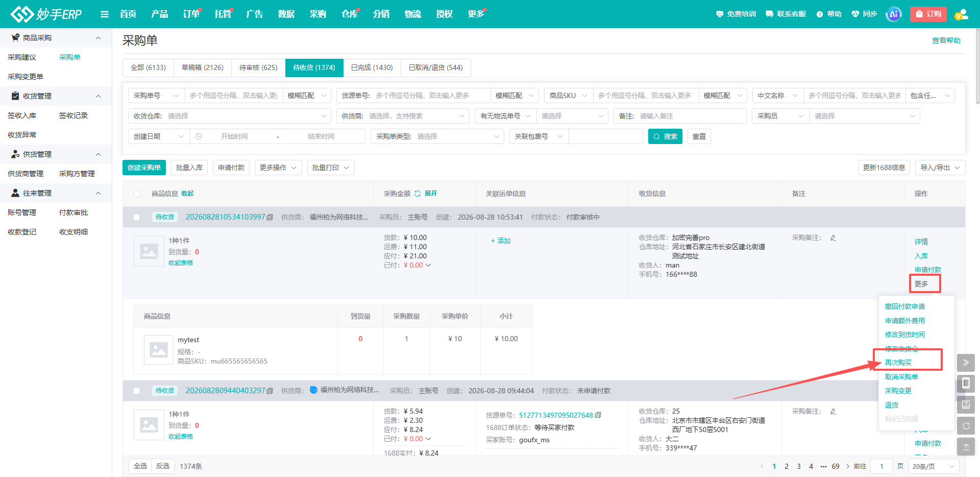Switch to the 已完成 (1430) tab
The height and width of the screenshot is (477, 980).
tap(372, 67)
